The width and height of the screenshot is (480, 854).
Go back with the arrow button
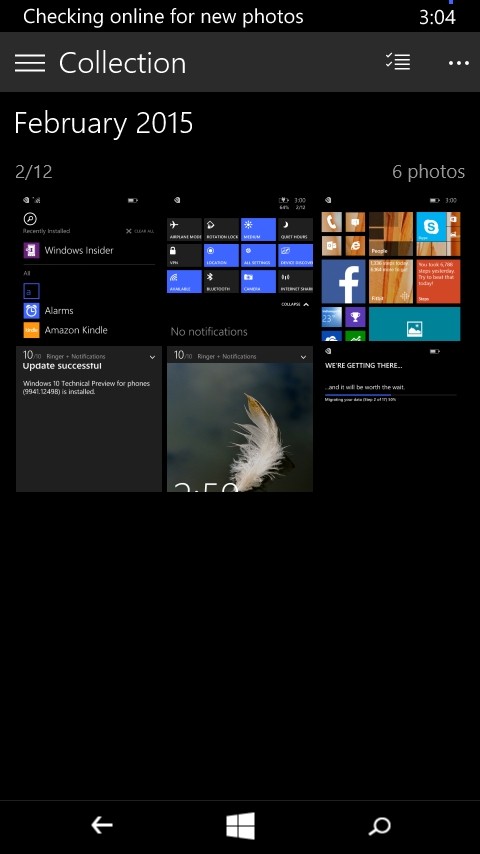102,825
